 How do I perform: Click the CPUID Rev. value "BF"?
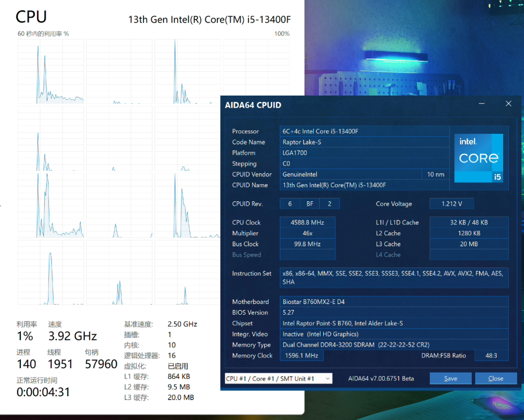pos(310,204)
